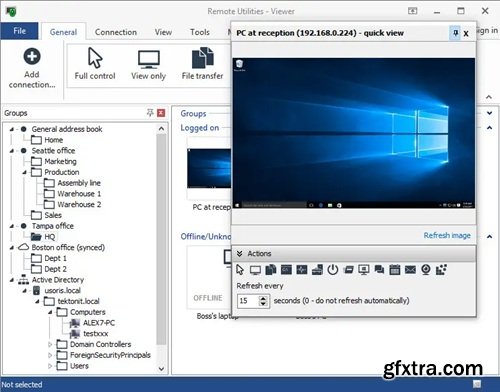The image size is (500, 392).
Task: Collapse the Active Directory tree node
Action: [12, 280]
